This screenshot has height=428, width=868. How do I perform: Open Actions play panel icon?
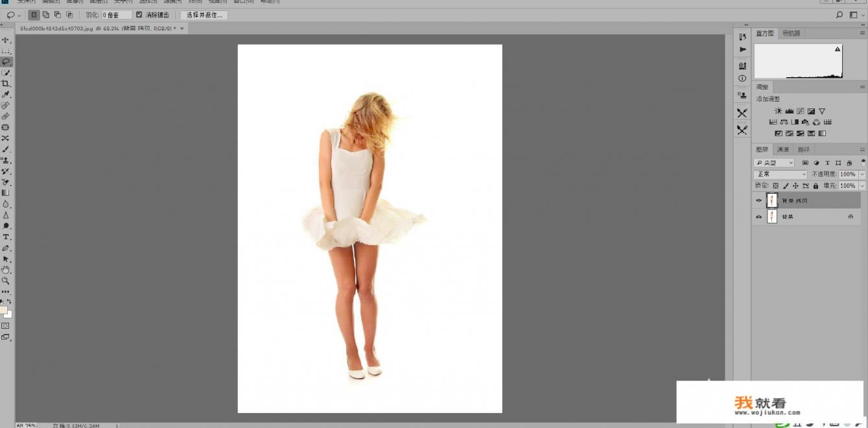point(743,49)
